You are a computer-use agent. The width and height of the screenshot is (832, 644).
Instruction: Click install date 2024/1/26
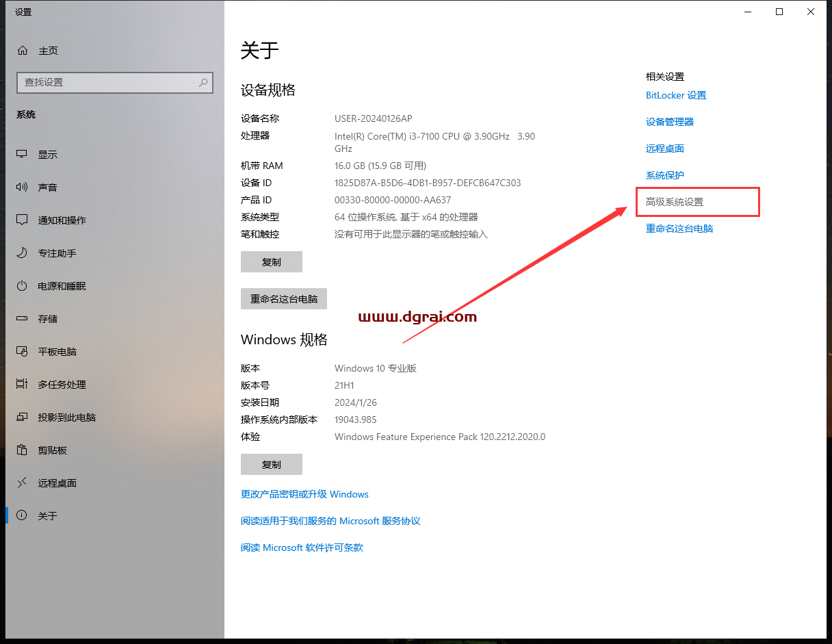coord(356,402)
